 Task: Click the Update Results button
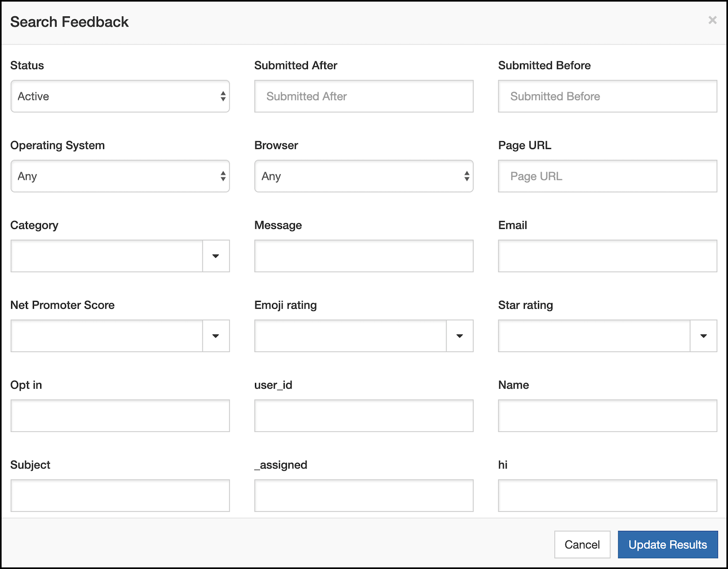point(668,544)
